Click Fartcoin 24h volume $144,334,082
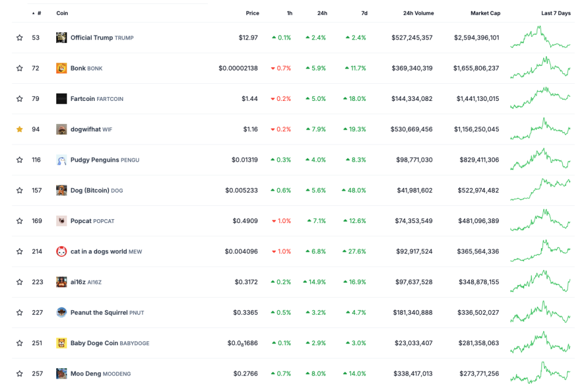The width and height of the screenshot is (588, 386). pos(412,99)
